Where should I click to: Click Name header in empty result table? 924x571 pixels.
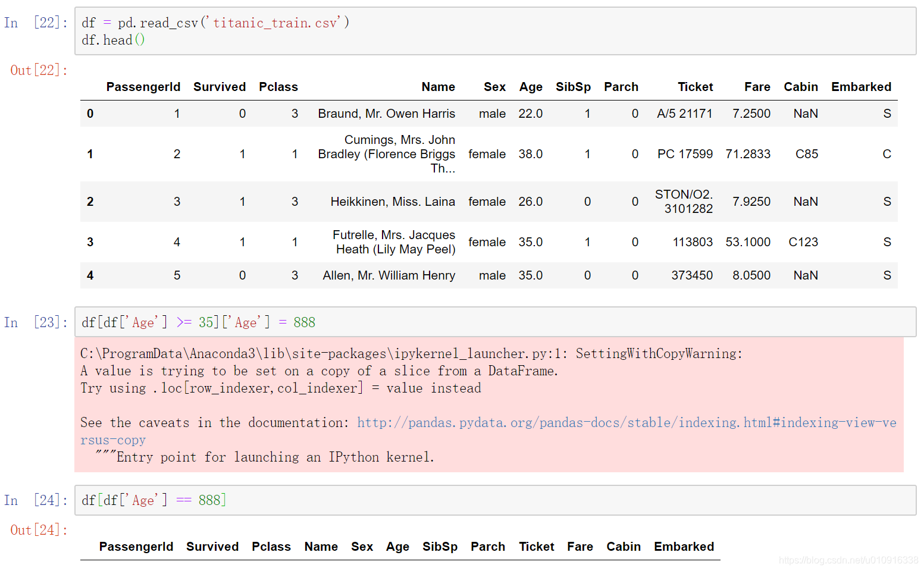click(321, 547)
